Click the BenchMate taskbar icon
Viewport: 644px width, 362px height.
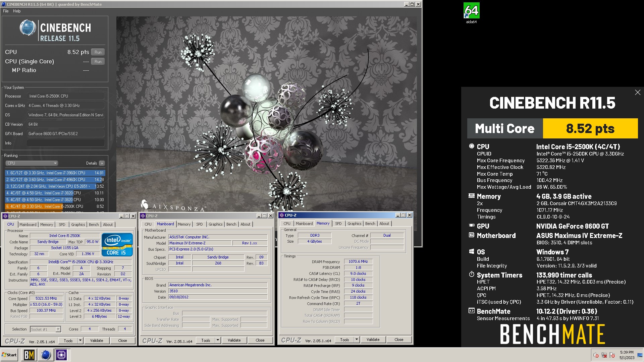(x=29, y=355)
